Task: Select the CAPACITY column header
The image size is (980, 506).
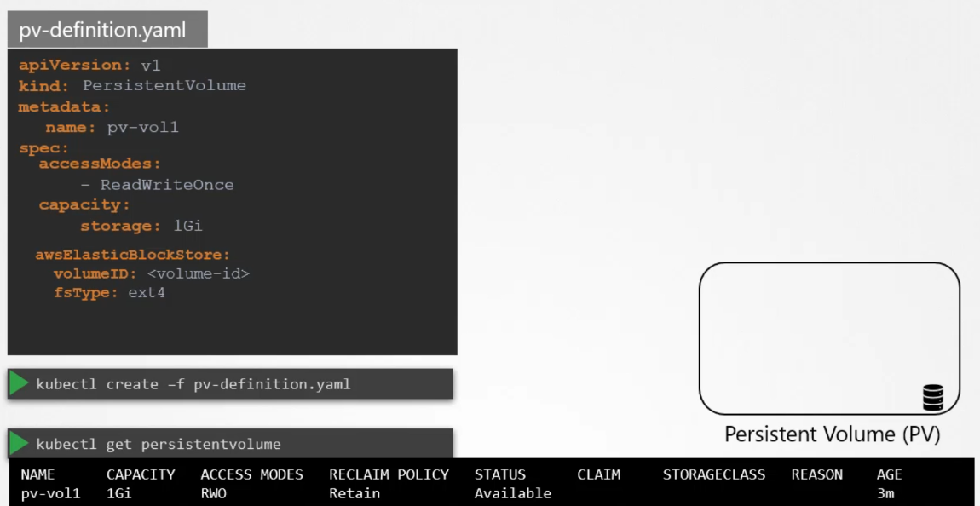Action: click(x=141, y=474)
